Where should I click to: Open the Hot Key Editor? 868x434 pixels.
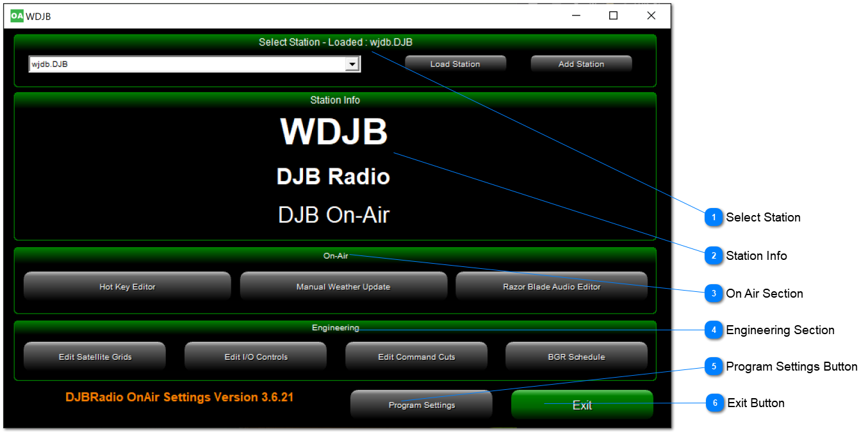[127, 286]
